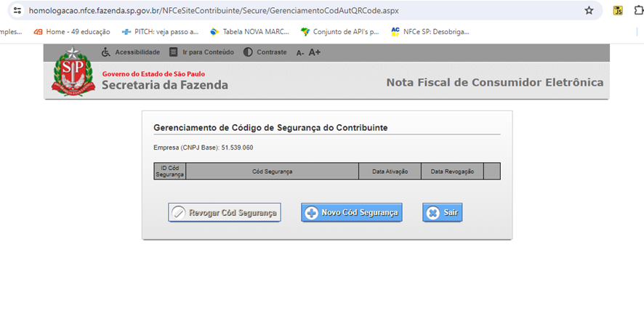Open the Tabela NOVA MARC... bookmark
Image resolution: width=644 pixels, height=311 pixels.
pos(249,32)
